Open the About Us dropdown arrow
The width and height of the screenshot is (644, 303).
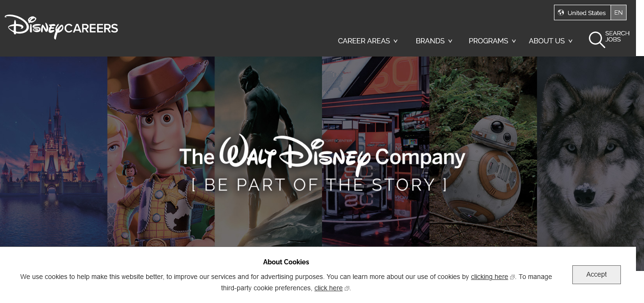click(x=570, y=41)
